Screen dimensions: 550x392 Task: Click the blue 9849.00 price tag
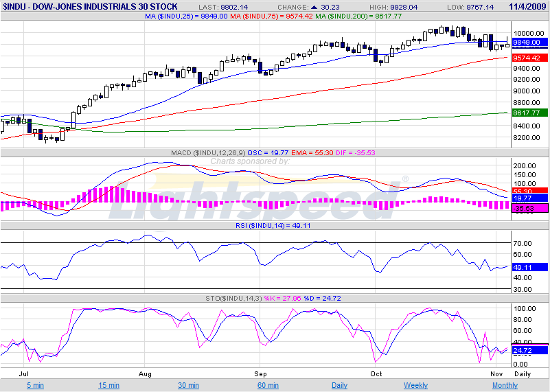click(x=529, y=43)
